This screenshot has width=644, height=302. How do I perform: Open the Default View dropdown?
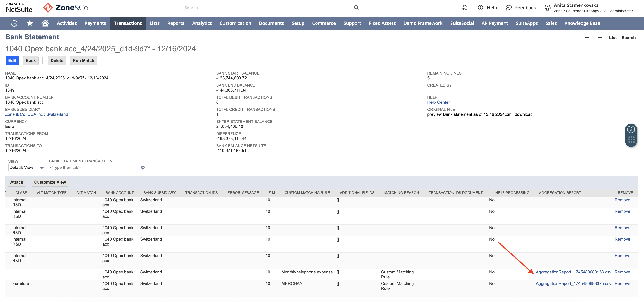(27, 168)
